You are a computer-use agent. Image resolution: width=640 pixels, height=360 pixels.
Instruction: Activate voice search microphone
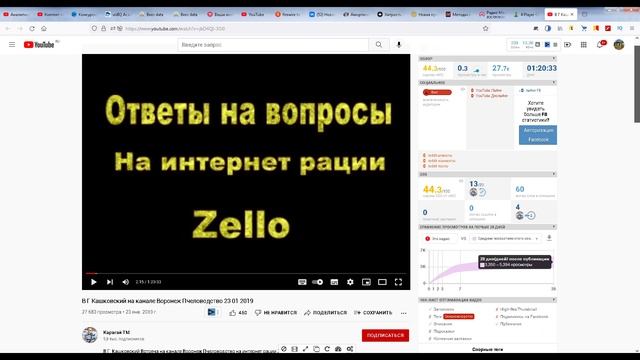pos(399,44)
